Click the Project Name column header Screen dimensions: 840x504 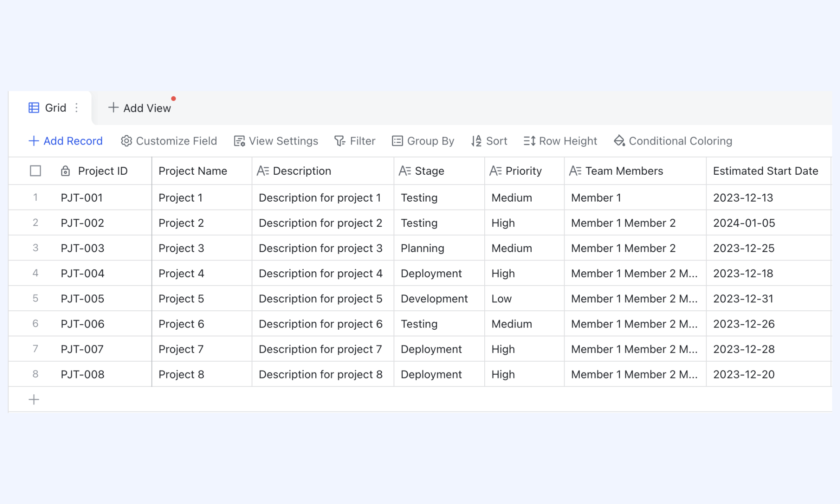(x=202, y=171)
